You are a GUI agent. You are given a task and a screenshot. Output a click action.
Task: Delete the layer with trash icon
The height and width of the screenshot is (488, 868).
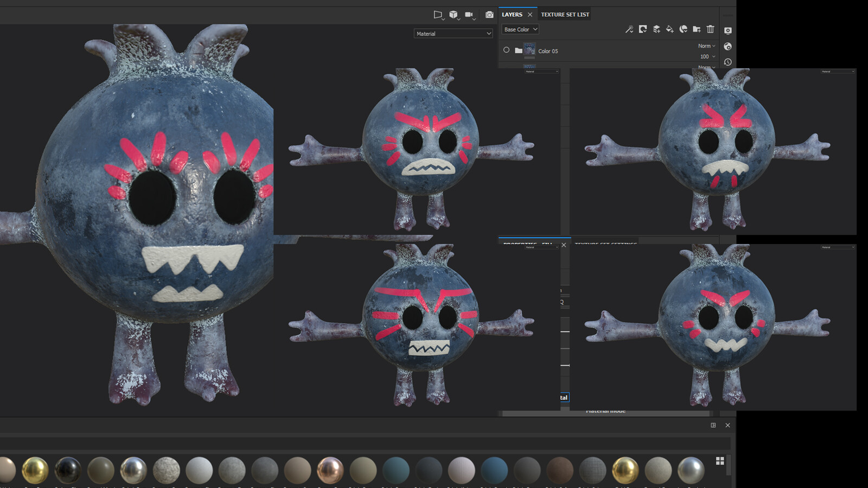point(711,29)
